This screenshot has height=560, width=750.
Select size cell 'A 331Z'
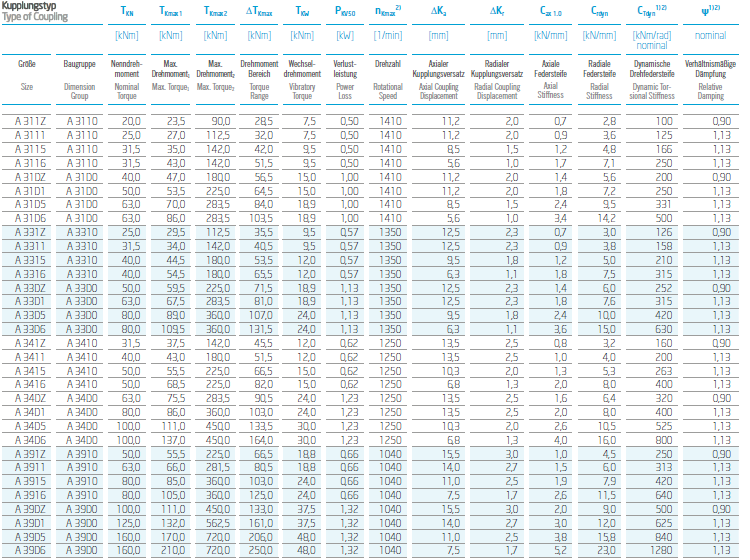tap(30, 232)
